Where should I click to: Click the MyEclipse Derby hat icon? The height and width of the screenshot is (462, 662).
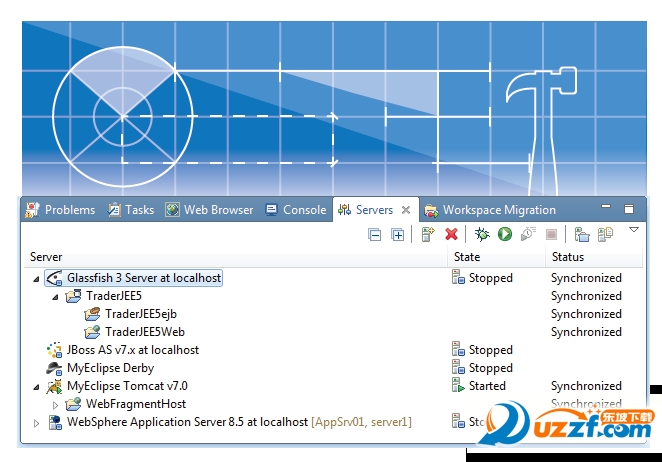(54, 368)
